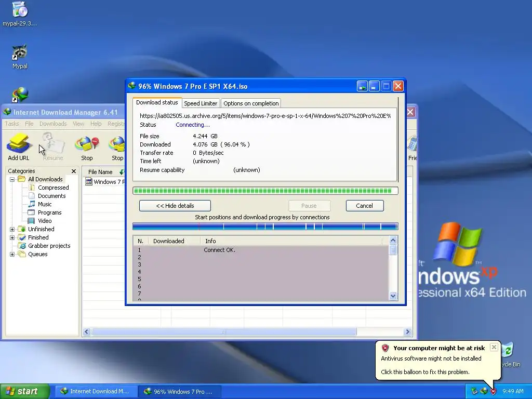The height and width of the screenshot is (399, 532).
Task: Open the Mypal raccoon desktop shortcut
Action: 20,52
